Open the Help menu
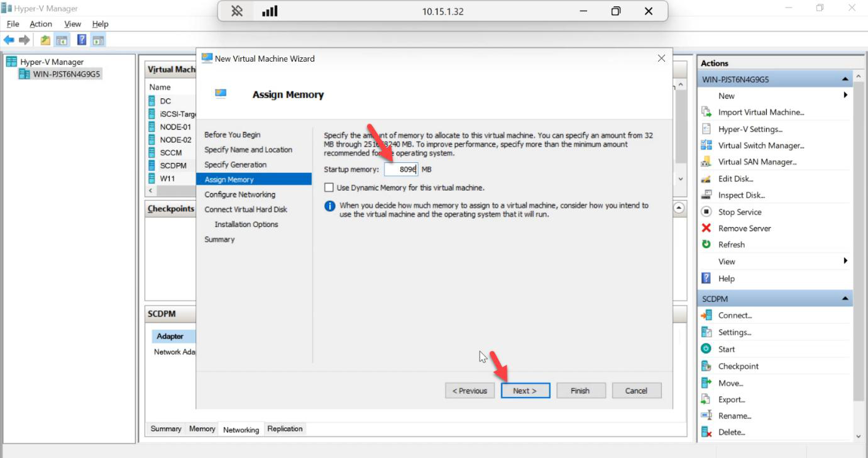Viewport: 868px width, 458px height. point(101,24)
